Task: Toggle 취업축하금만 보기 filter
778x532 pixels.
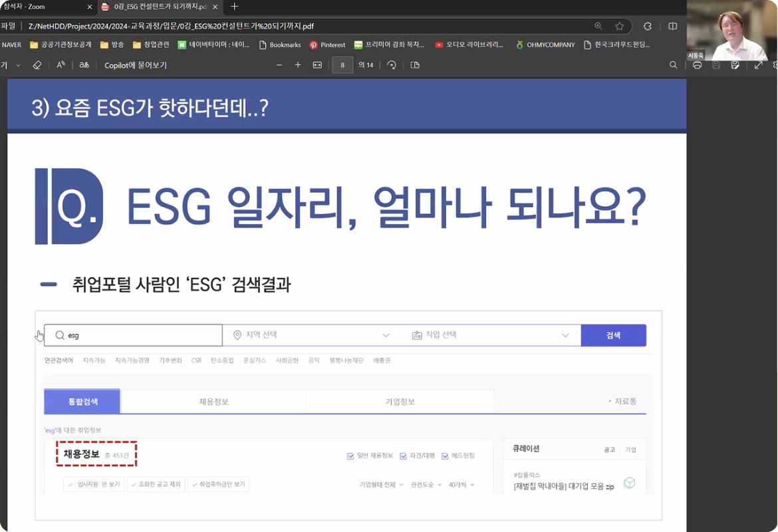Action: pos(218,484)
